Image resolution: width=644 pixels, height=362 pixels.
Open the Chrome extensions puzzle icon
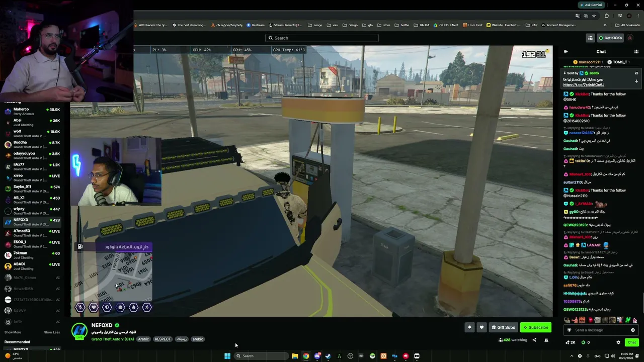[606, 16]
